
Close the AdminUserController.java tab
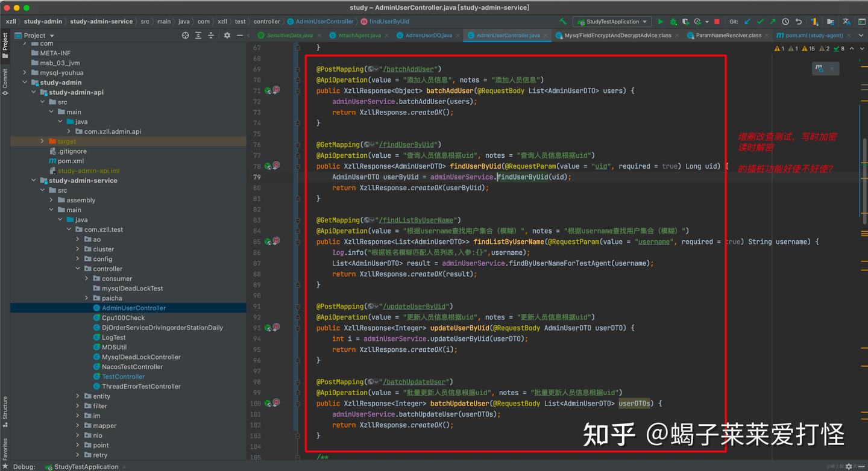(x=546, y=36)
